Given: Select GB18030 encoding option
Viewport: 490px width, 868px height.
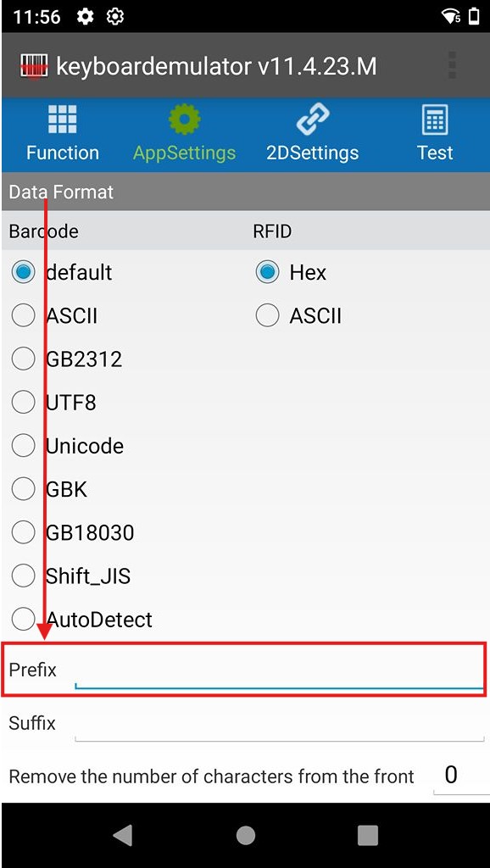Looking at the screenshot, I should pyautogui.click(x=23, y=531).
